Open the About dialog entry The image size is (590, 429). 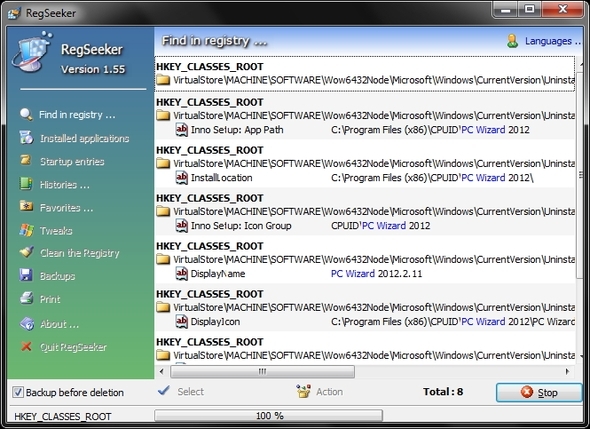59,324
